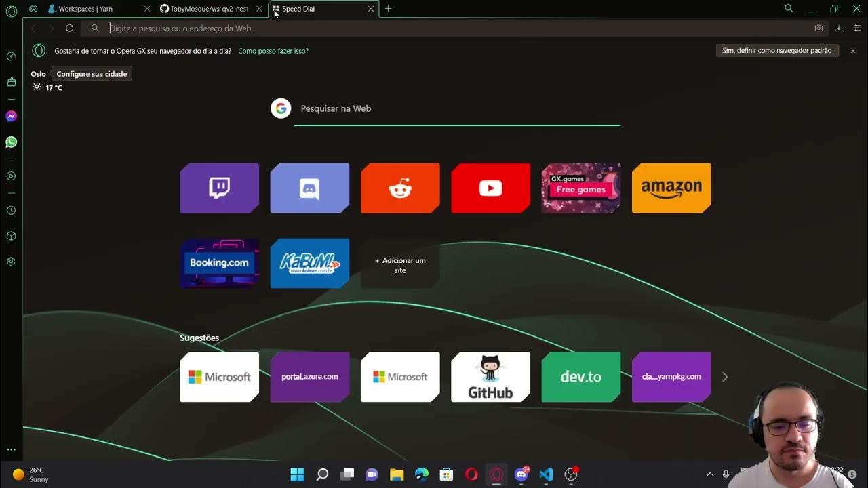Open the downloads icon in address bar
Screen dimensions: 868x488
[839, 28]
